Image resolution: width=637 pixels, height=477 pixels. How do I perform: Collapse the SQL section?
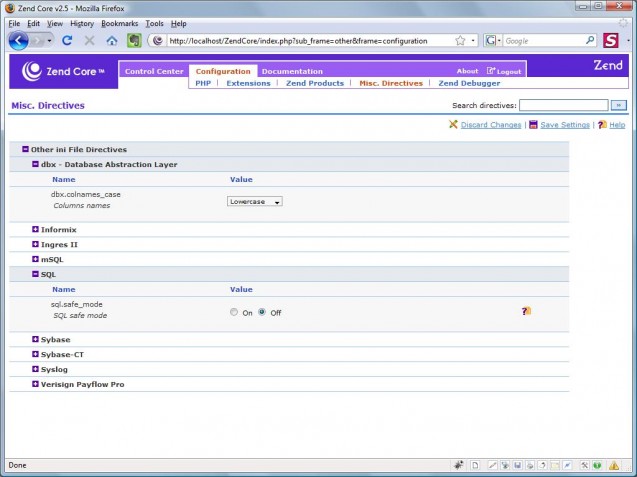(x=35, y=274)
